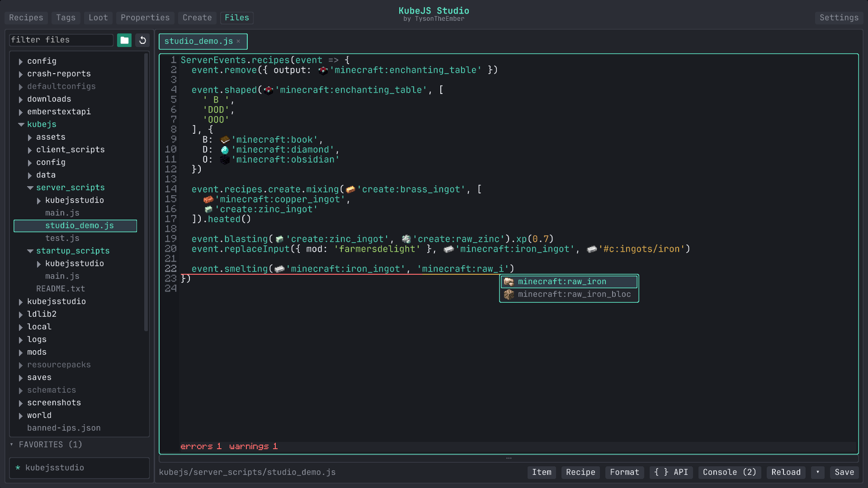The height and width of the screenshot is (488, 868).
Task: Click the file tree scrollbar
Action: click(x=146, y=192)
